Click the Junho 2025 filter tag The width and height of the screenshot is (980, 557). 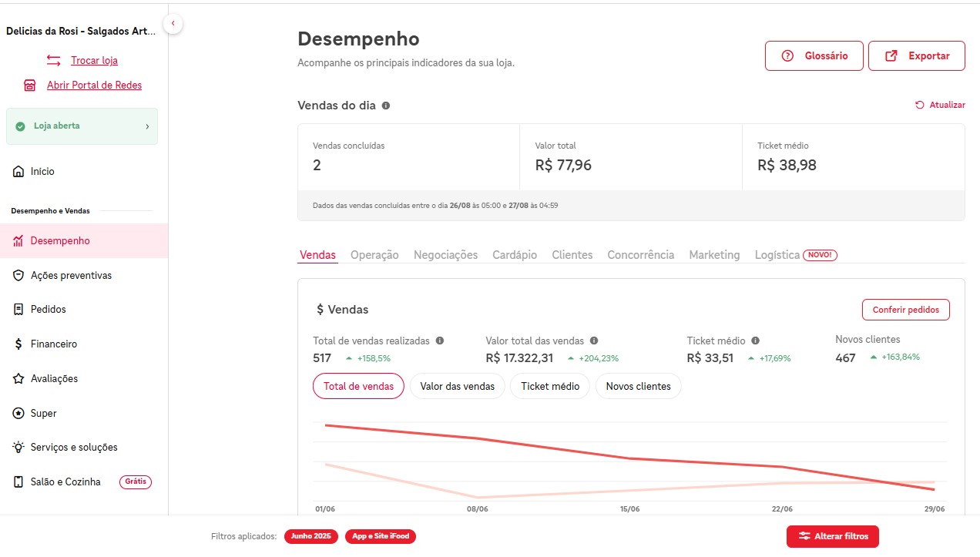[x=310, y=536]
